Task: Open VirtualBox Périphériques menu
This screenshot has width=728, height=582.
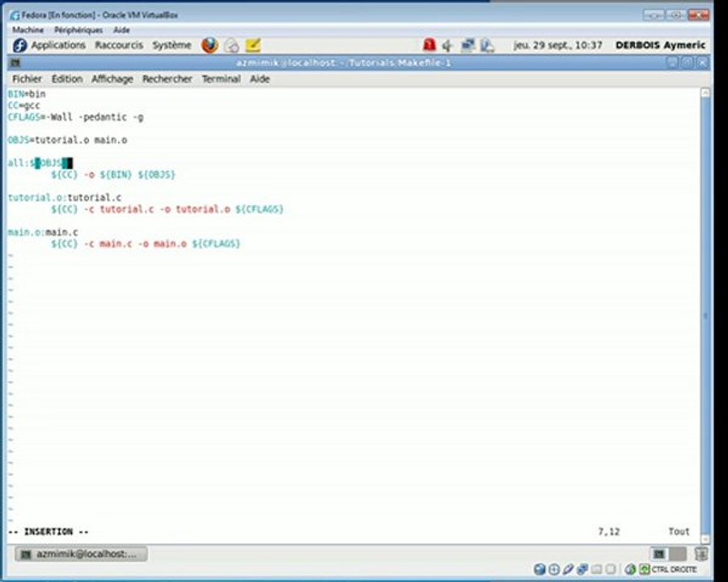Action: [x=78, y=30]
